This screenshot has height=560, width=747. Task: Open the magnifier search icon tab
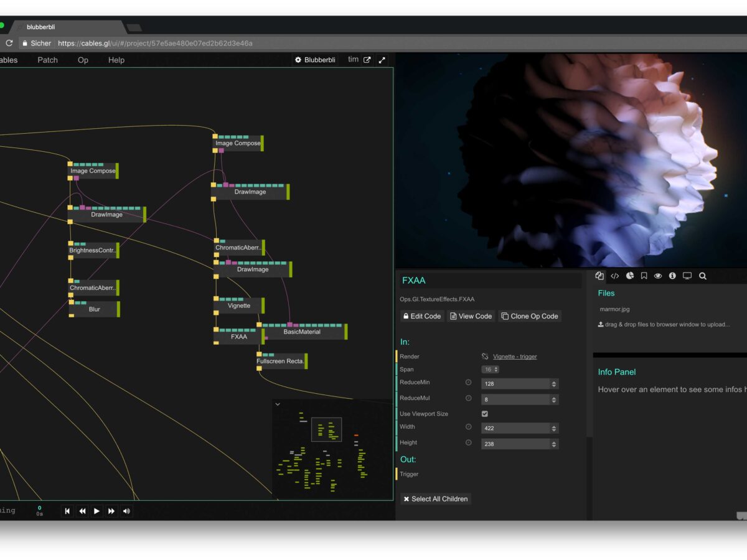click(702, 276)
